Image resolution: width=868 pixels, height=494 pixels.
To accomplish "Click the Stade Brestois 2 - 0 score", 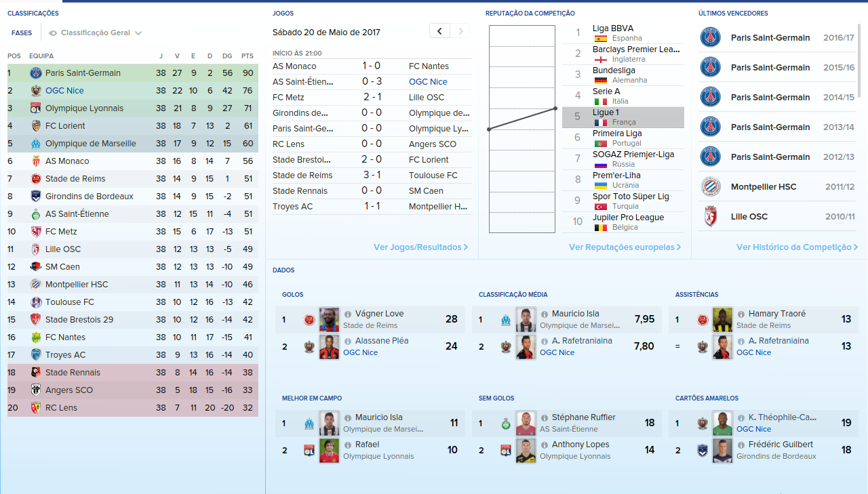I will click(371, 159).
